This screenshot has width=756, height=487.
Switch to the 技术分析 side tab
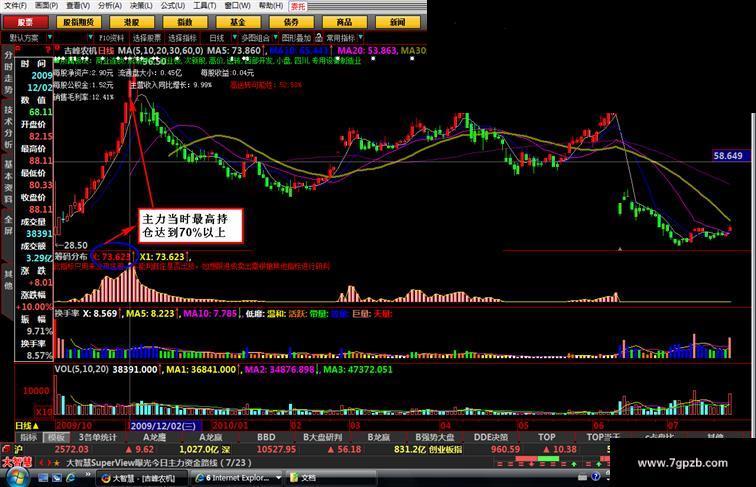click(x=8, y=126)
